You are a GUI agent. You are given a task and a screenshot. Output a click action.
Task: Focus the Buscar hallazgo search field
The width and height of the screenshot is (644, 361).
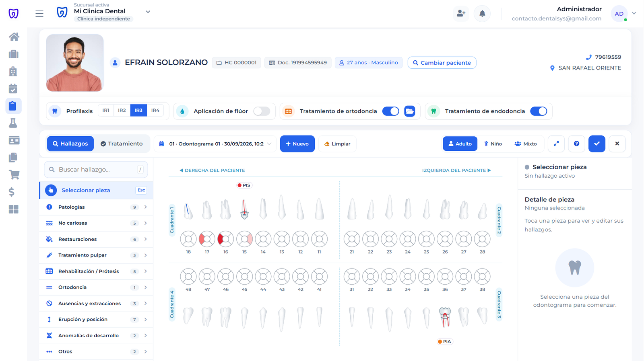pos(96,170)
